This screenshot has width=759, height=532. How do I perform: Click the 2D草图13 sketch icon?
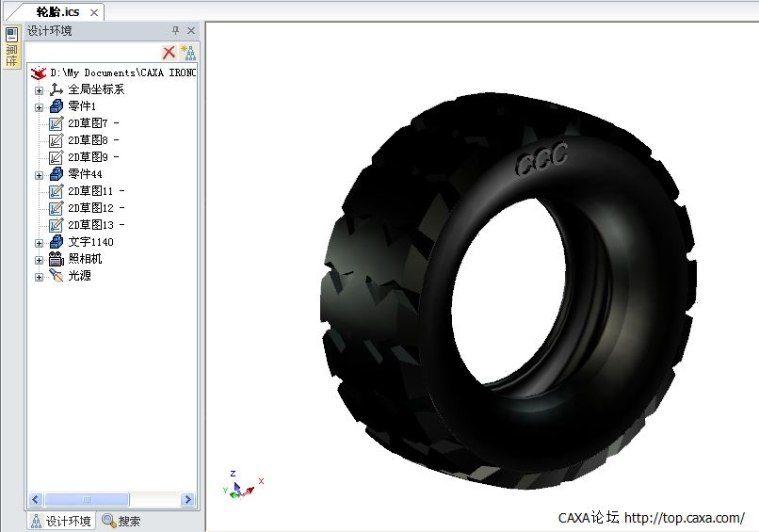[57, 225]
